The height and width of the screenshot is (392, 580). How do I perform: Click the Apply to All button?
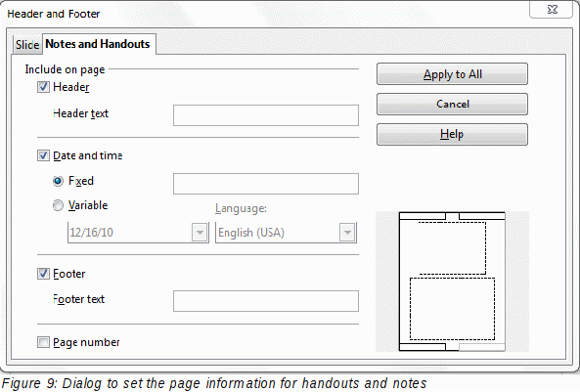pos(453,74)
